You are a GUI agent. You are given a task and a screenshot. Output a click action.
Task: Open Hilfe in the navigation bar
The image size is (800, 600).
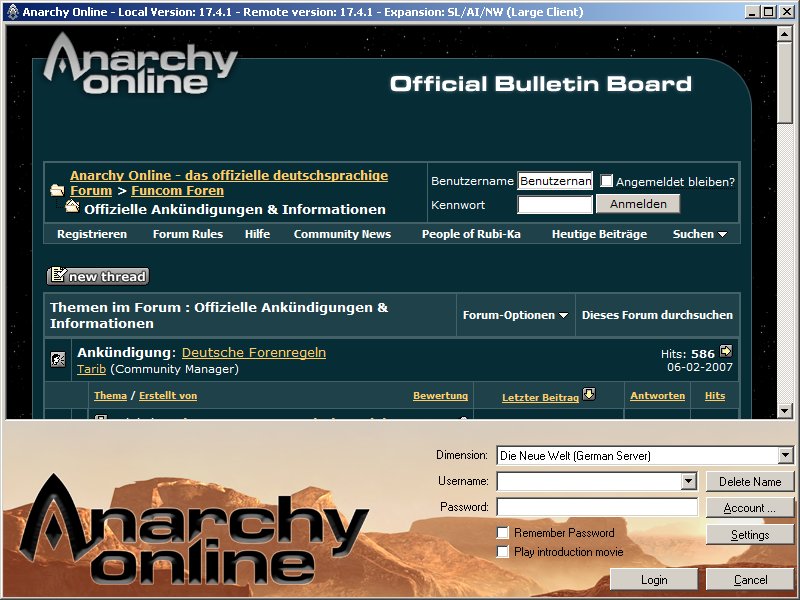coord(257,234)
